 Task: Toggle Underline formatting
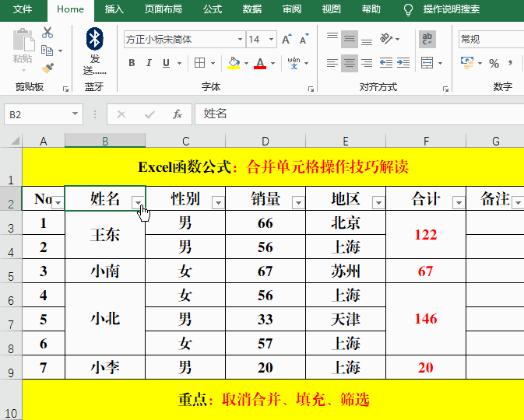tap(166, 63)
